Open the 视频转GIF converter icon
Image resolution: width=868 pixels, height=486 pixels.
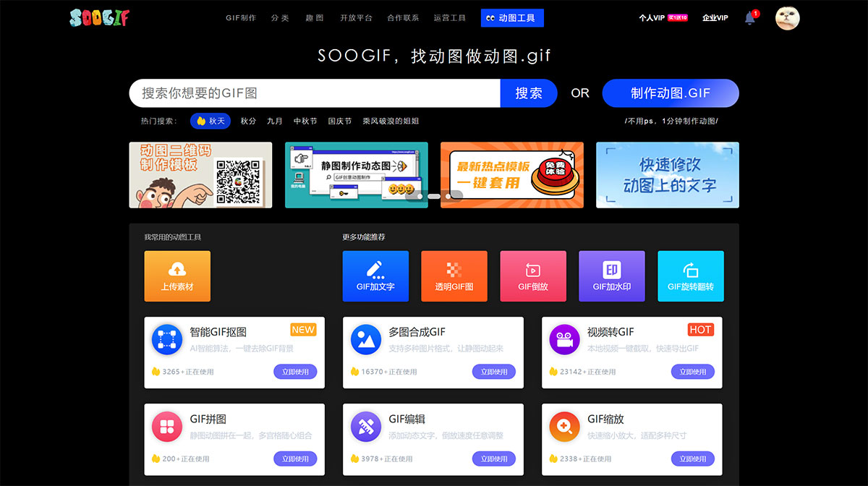(x=564, y=338)
